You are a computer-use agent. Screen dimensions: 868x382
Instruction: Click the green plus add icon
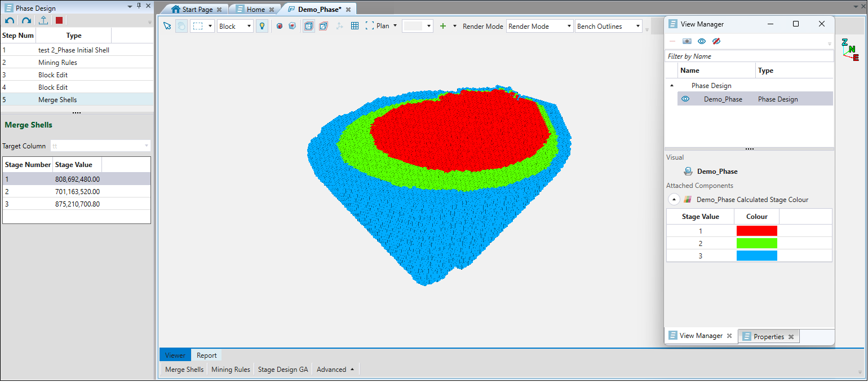click(443, 26)
